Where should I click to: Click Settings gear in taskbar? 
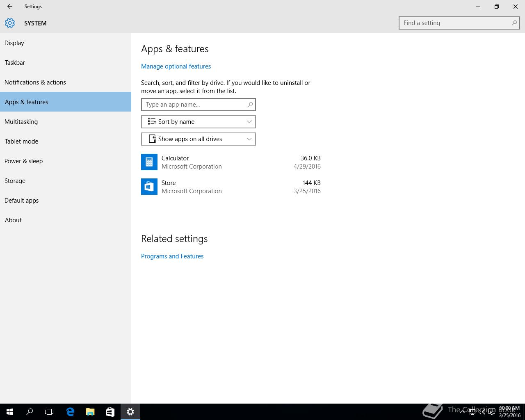click(130, 412)
